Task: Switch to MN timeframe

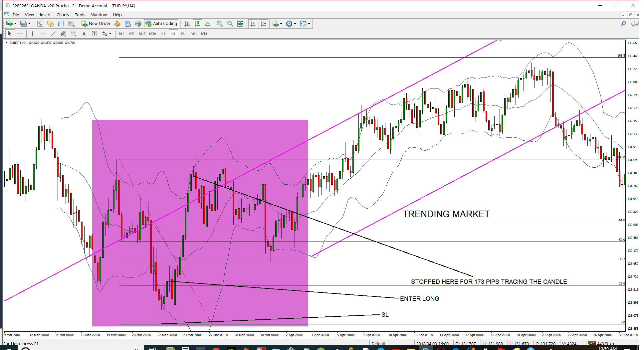Action: pos(204,34)
